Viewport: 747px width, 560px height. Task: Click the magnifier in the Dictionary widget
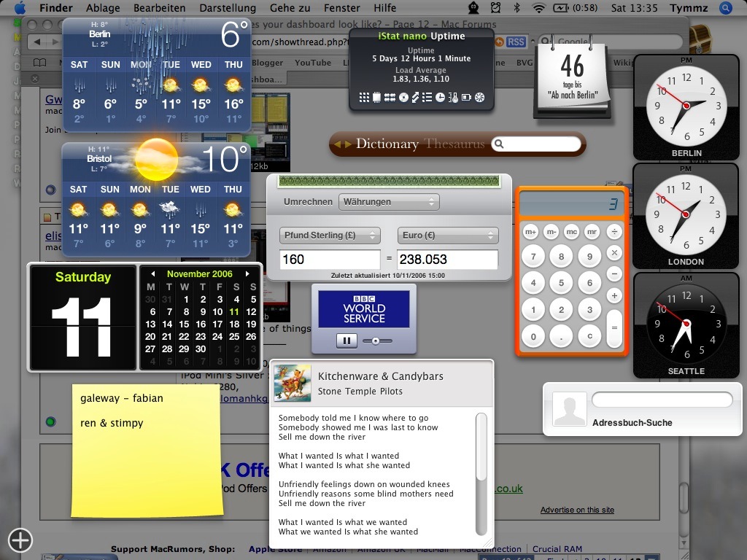(498, 144)
